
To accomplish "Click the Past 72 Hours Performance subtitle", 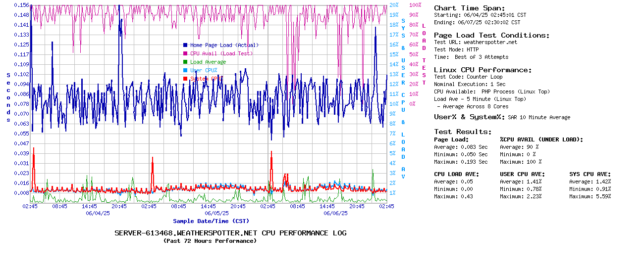I will click(x=210, y=241).
